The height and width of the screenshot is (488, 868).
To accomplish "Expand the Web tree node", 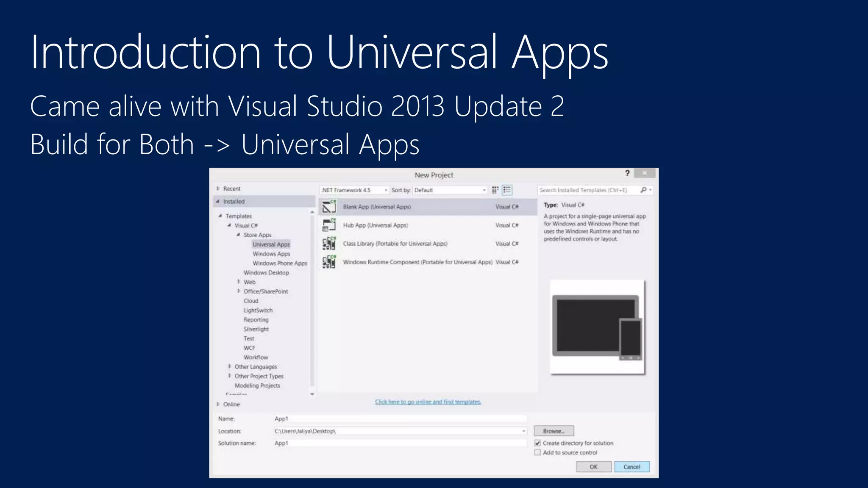I will coord(239,282).
